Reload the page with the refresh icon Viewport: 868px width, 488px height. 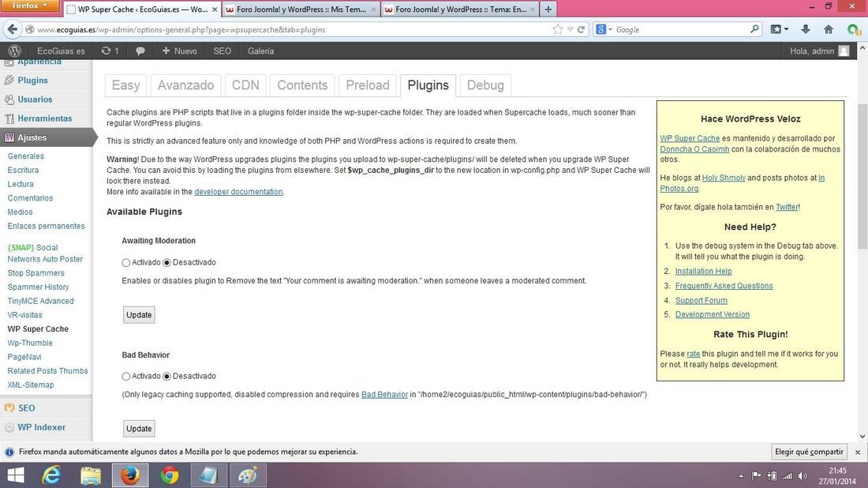(x=581, y=29)
